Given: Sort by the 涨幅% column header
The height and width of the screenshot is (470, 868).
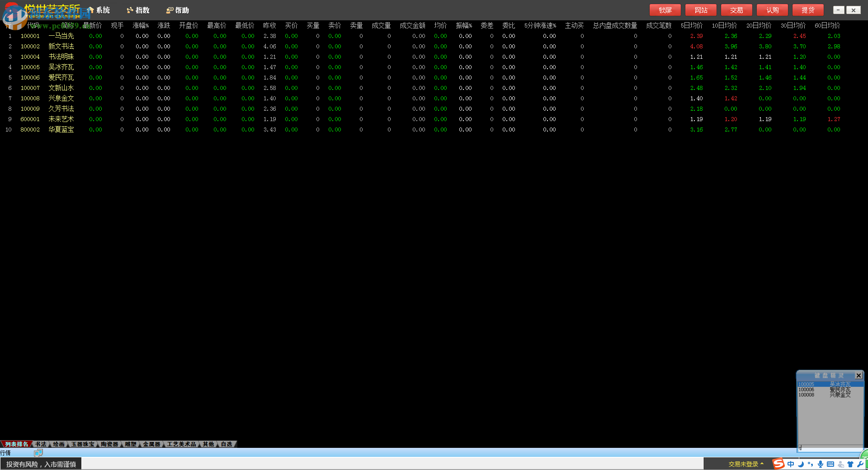Looking at the screenshot, I should (x=141, y=26).
